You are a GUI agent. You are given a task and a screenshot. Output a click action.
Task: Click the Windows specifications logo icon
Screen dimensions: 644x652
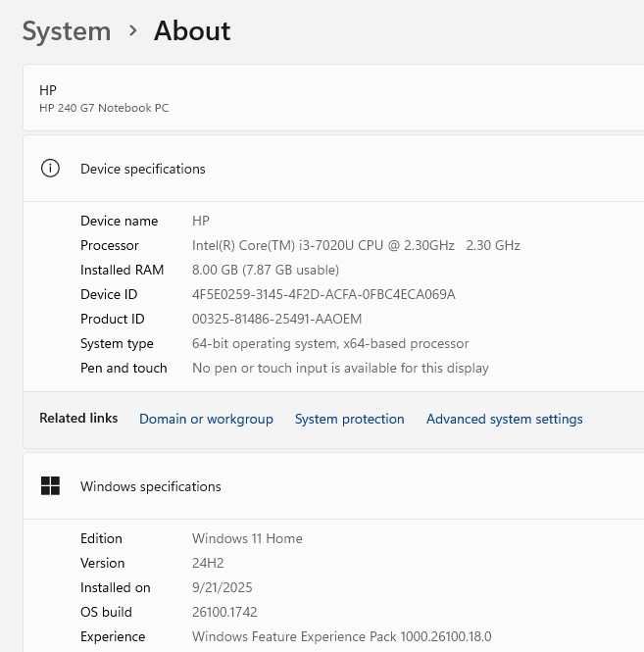point(50,485)
